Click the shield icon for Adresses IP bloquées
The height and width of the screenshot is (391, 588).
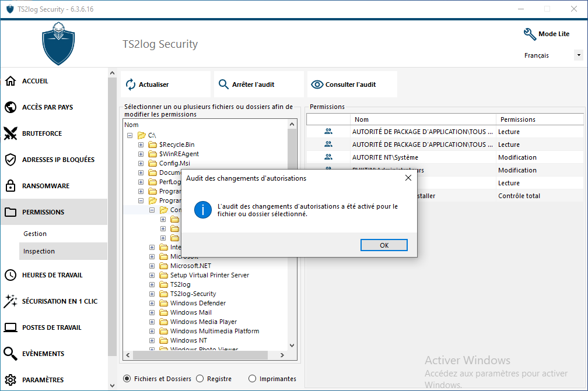click(x=10, y=160)
